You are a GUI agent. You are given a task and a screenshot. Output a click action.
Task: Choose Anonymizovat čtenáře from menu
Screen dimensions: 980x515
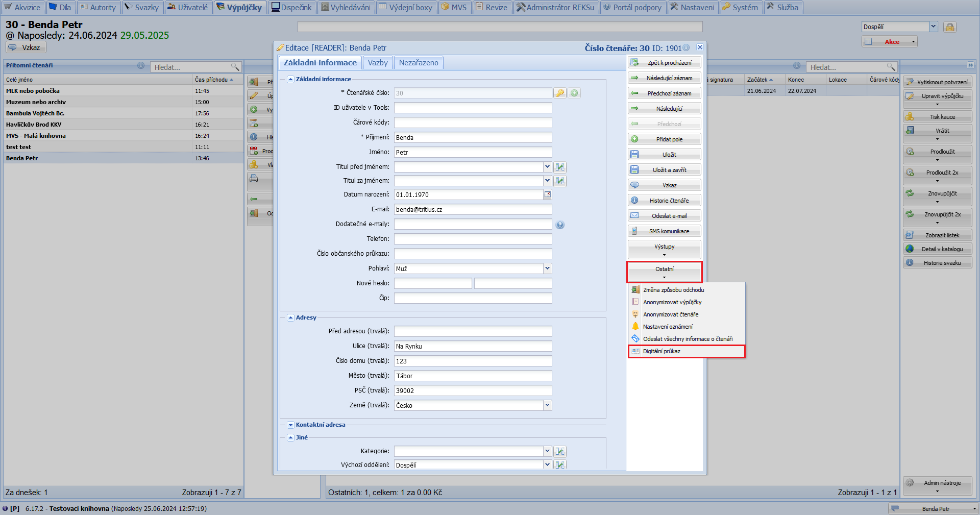coord(670,314)
